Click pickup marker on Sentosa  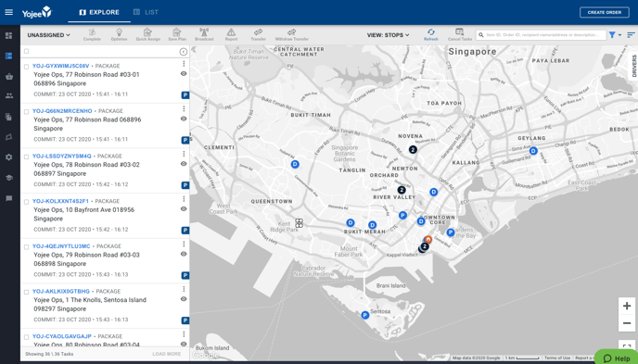coord(365,315)
